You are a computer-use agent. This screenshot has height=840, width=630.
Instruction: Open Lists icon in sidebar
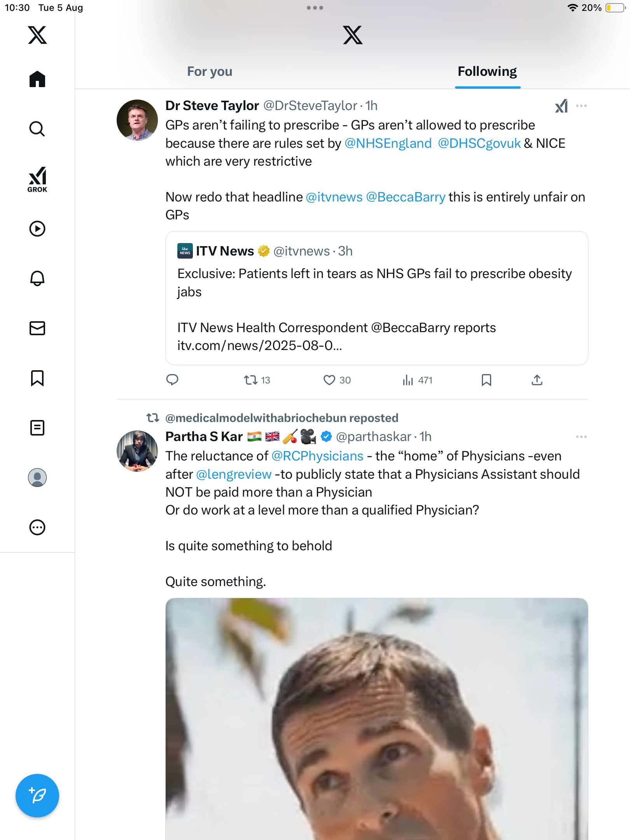coord(37,428)
